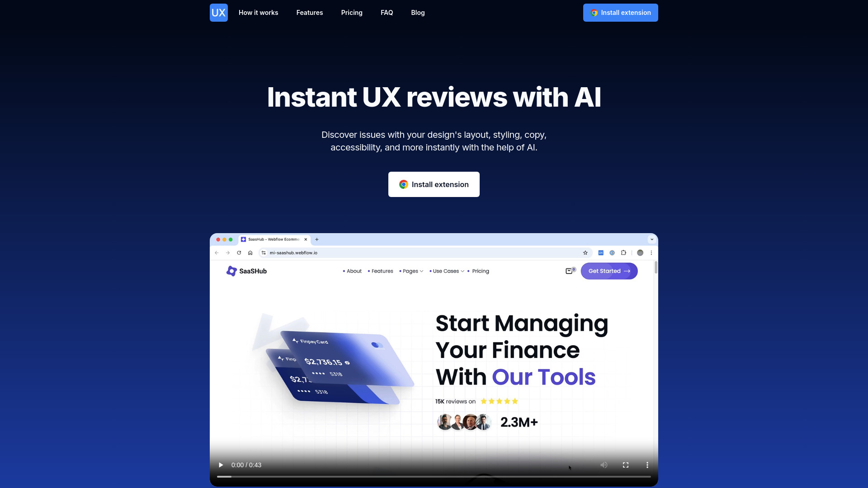This screenshot has width=868, height=488.
Task: Click the fullscreen expand icon in video
Action: point(626,465)
